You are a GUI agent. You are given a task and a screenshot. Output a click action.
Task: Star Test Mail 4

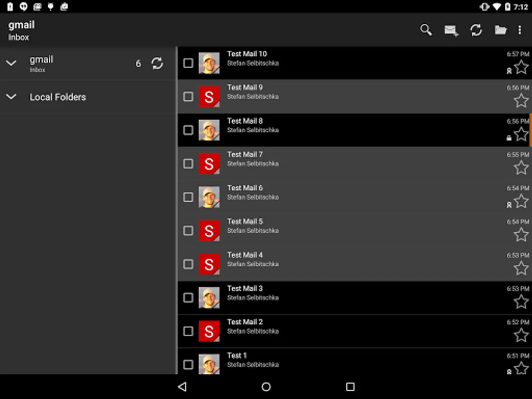521,269
